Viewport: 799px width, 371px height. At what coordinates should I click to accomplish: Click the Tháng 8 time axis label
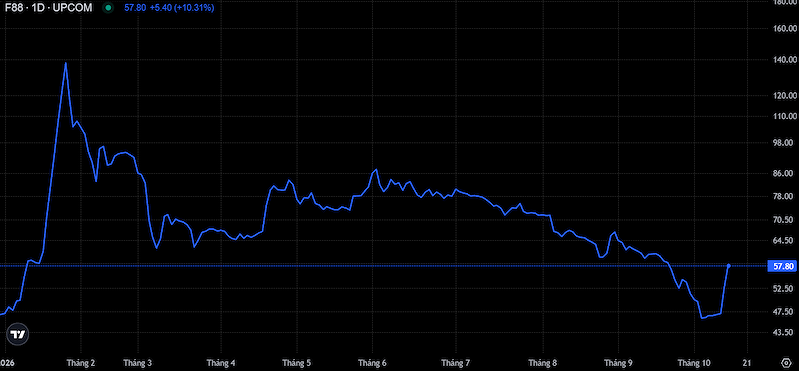[x=543, y=363]
